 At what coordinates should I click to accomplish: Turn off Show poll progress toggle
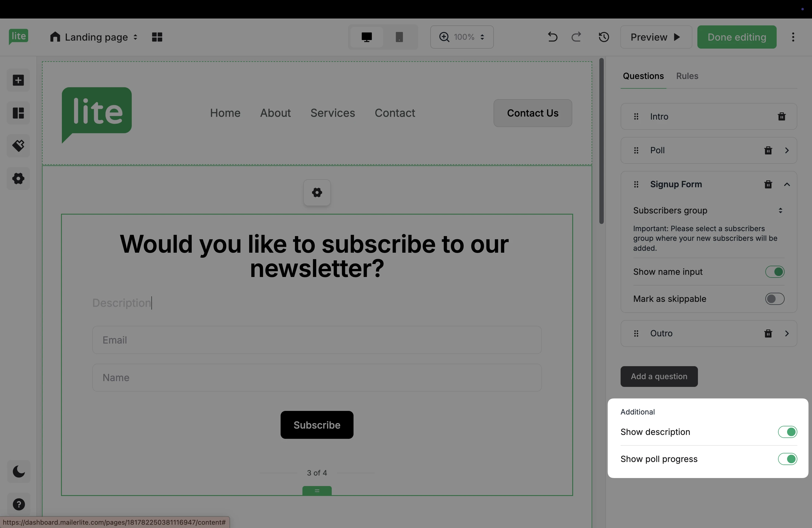[x=787, y=459]
